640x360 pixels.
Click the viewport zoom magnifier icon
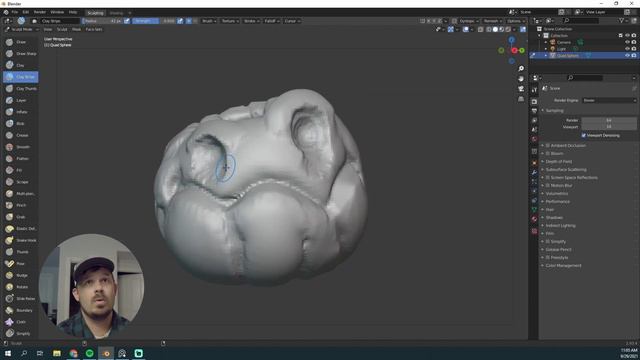(521, 69)
